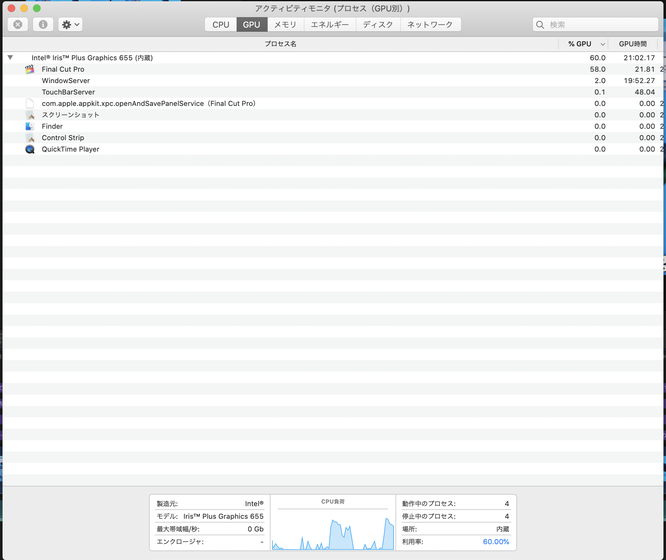Image resolution: width=666 pixels, height=560 pixels.
Task: Select the Control Strip process
Action: [x=333, y=138]
